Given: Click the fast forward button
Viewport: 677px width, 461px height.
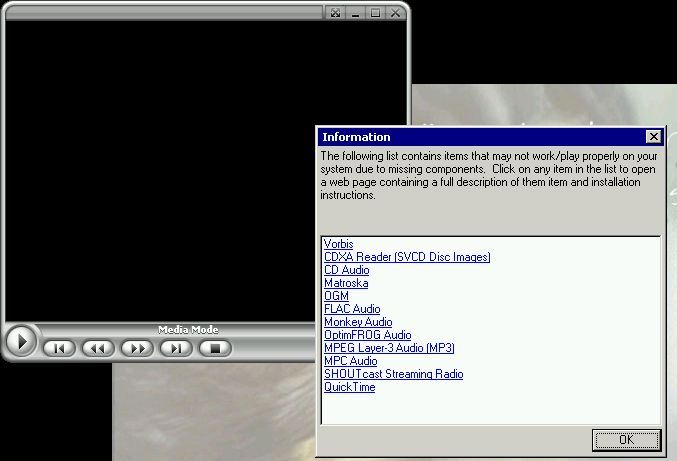Looking at the screenshot, I should pos(137,348).
